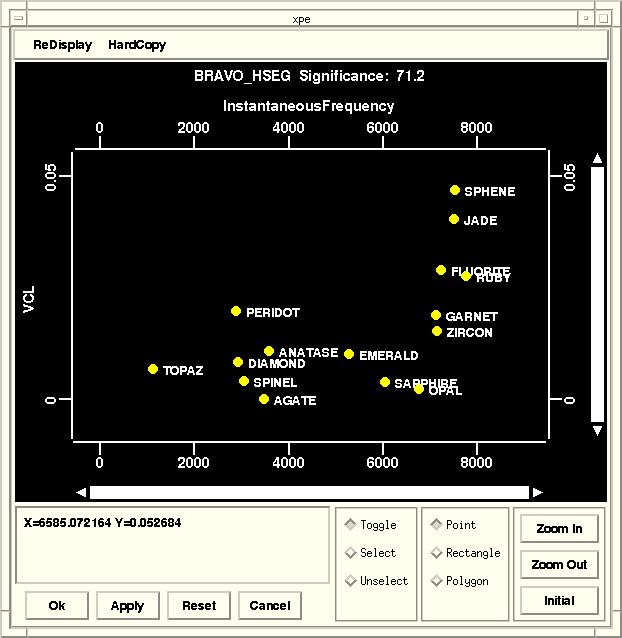Viewport: 622px width, 638px height.
Task: Click the left arrow of horizontal scrollbar
Action: coord(81,492)
